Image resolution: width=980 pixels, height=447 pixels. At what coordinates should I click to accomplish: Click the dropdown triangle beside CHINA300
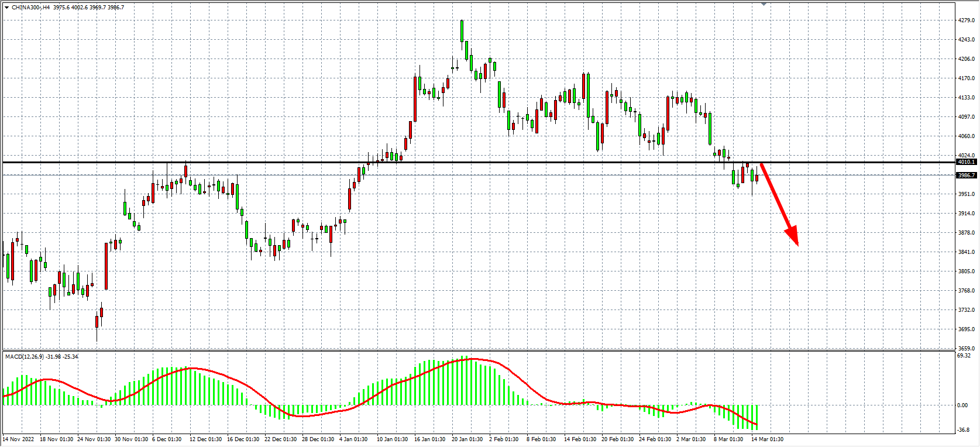(x=6, y=8)
